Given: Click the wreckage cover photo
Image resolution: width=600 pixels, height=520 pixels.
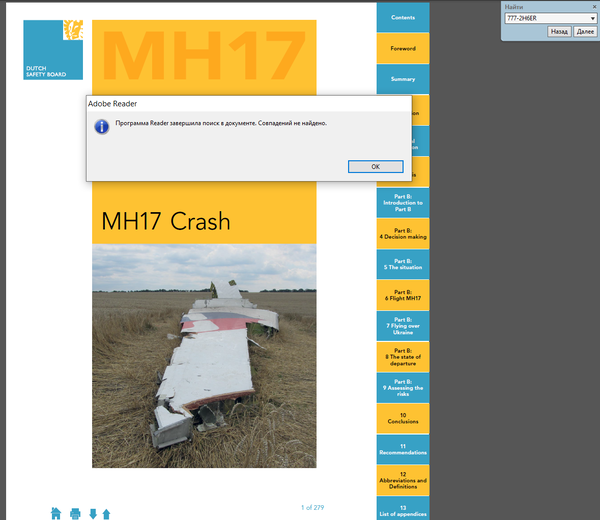Looking at the screenshot, I should [x=204, y=356].
